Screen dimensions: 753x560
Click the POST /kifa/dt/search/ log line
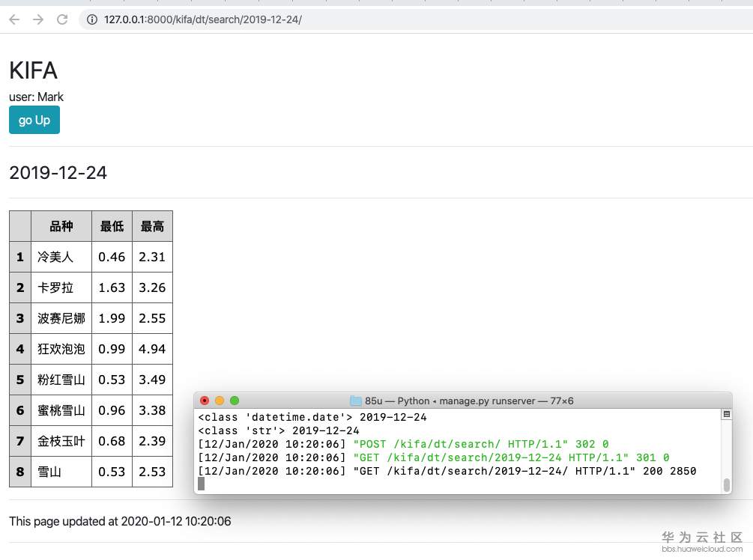[403, 444]
